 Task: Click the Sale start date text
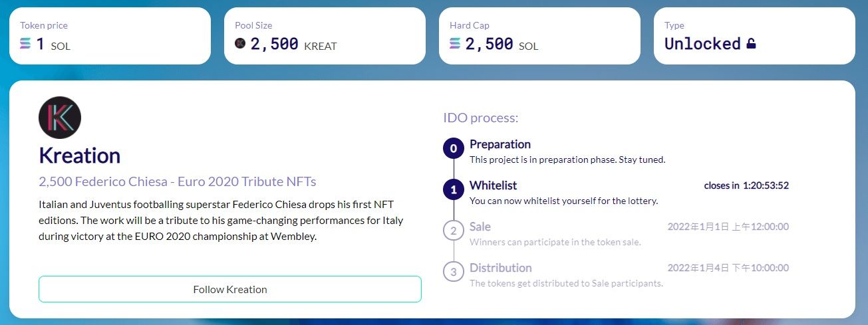(x=728, y=227)
